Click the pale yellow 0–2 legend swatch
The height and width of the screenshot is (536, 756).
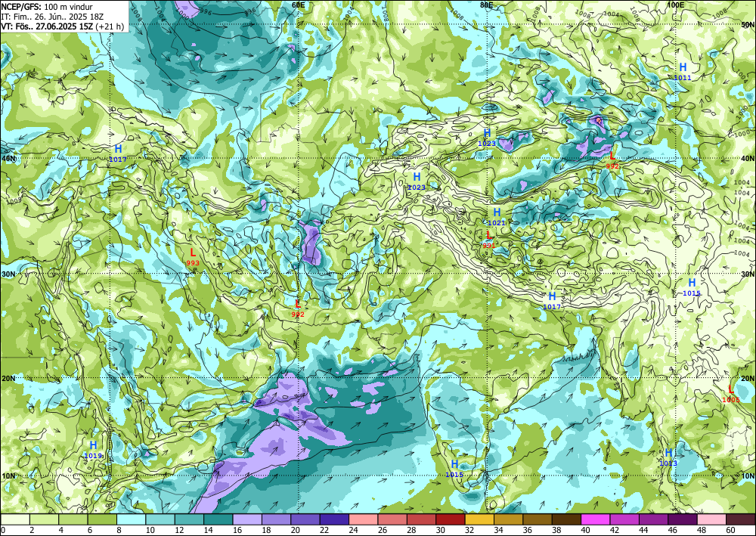point(15,519)
